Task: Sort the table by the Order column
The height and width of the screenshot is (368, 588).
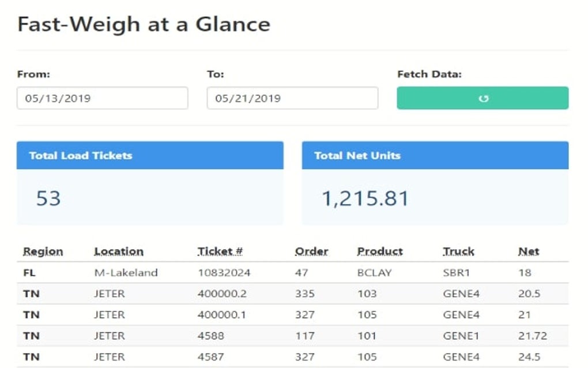Action: point(312,250)
